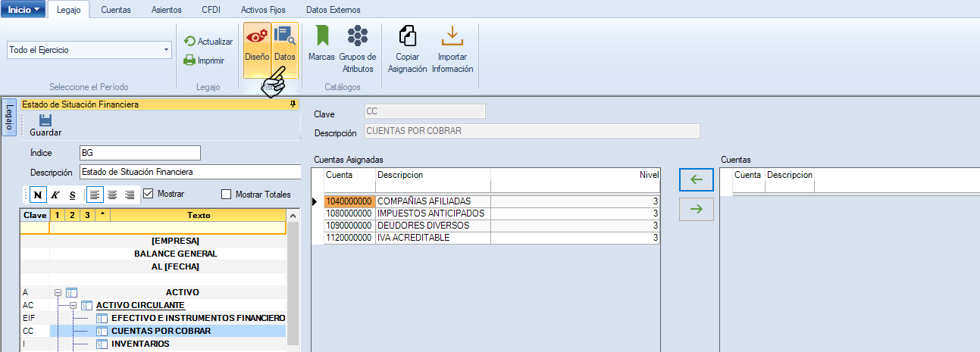Screen dimensions: 980x352
Task: Open the Todo el Ejercicio period dropdown
Action: tap(166, 51)
